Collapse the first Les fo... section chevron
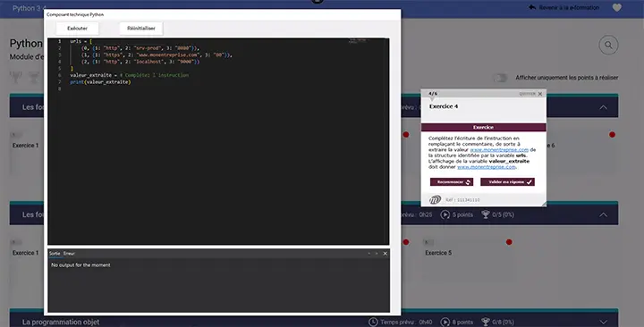This screenshot has width=644, height=327. [x=603, y=107]
